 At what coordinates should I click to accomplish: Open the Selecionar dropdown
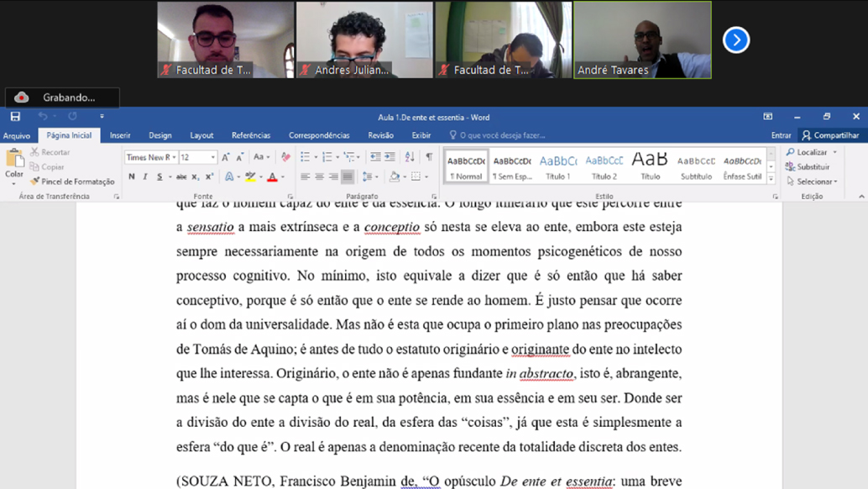(812, 181)
